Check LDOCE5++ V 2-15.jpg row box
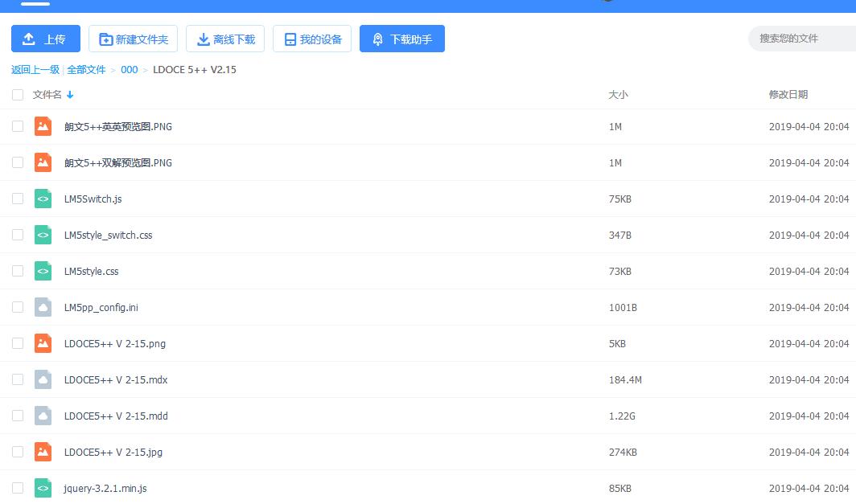 point(18,452)
